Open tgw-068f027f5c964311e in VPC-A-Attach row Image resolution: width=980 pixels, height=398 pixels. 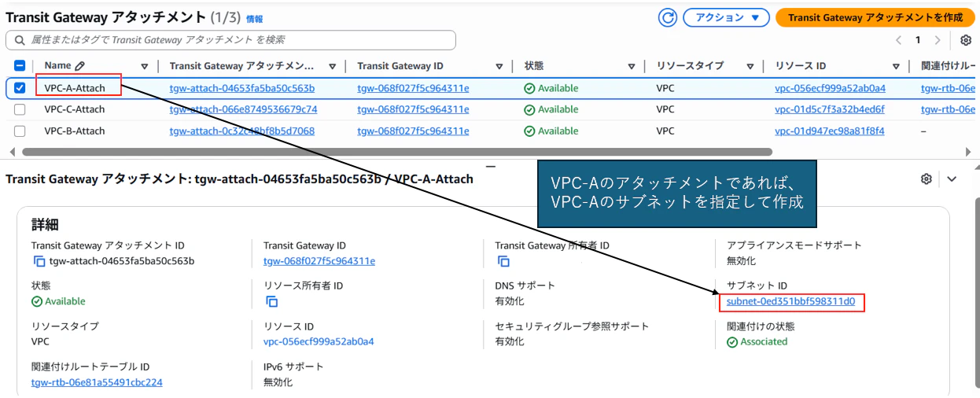(x=413, y=88)
